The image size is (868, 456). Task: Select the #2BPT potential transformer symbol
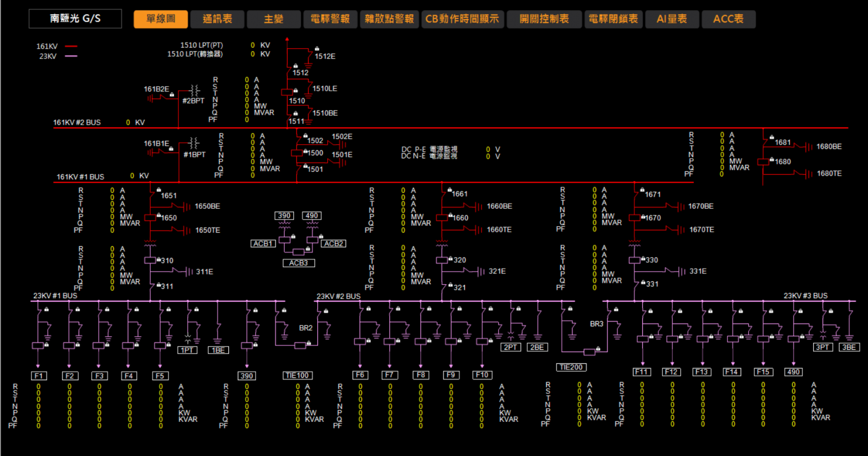pyautogui.click(x=195, y=91)
